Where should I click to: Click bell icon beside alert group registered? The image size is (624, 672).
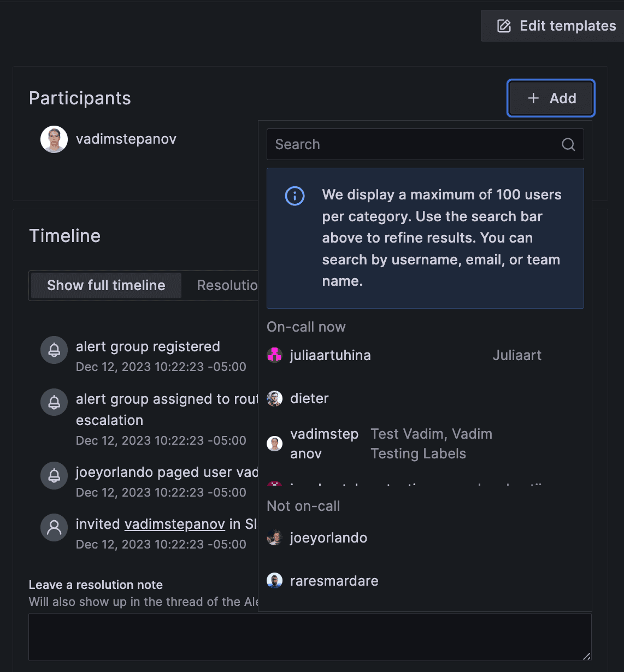54,350
